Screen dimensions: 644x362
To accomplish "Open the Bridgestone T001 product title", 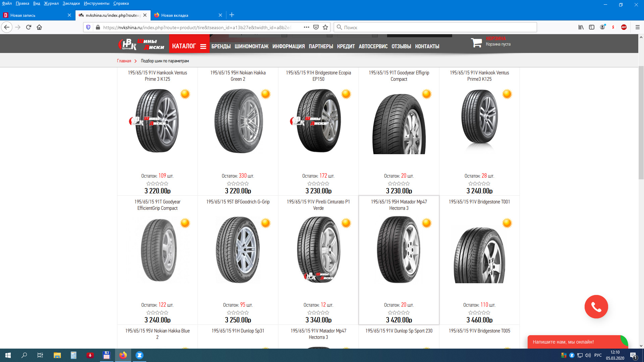I will click(479, 202).
